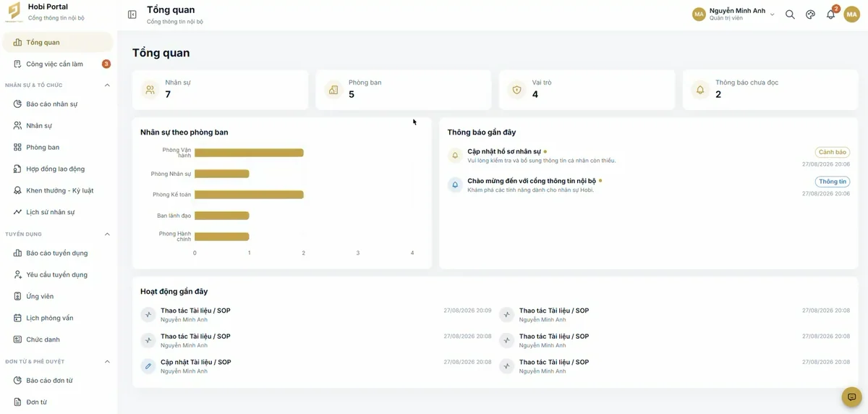The image size is (868, 414).
Task: Click the Phòng ban count 5
Action: tap(352, 94)
